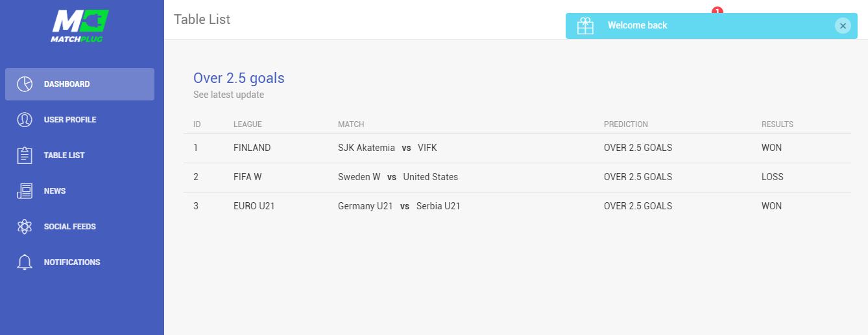Open Dashboard pie chart icon
868x335 pixels.
point(25,84)
